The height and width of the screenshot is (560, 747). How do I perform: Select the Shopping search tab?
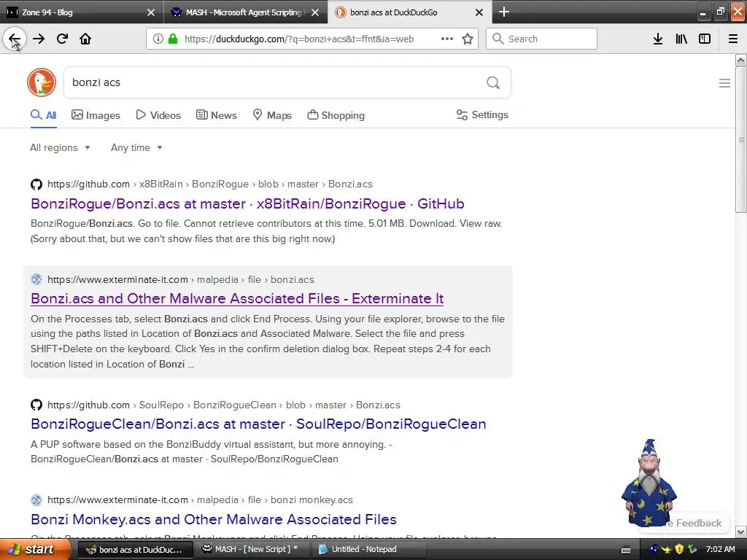336,115
